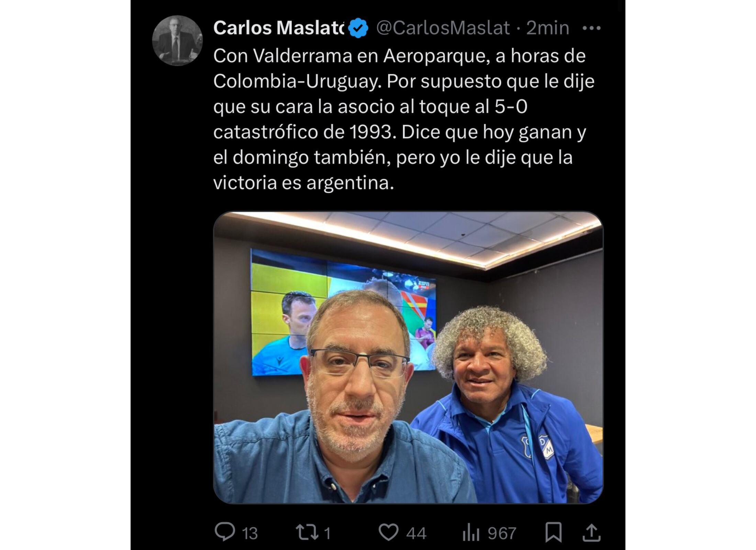Click the reply count 13
Image resolution: width=756 pixels, height=550 pixels.
[x=250, y=533]
